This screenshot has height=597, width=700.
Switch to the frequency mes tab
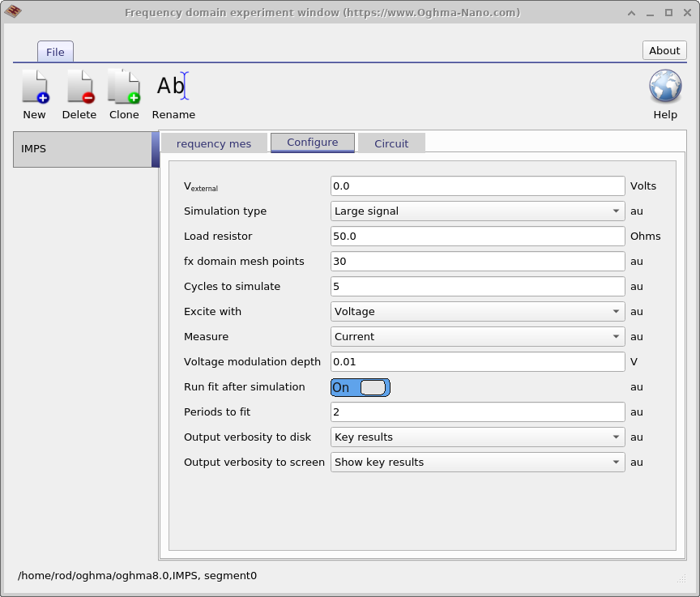(213, 143)
